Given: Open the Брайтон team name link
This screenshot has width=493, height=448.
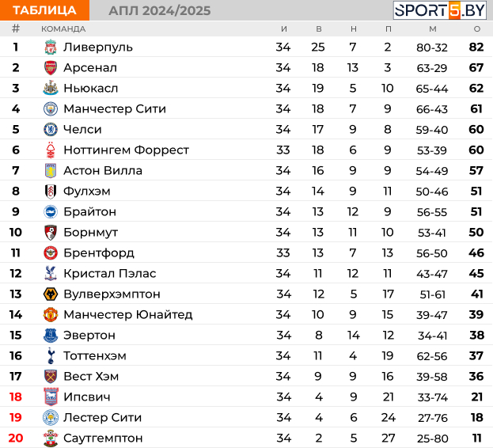Looking at the screenshot, I should tap(90, 212).
